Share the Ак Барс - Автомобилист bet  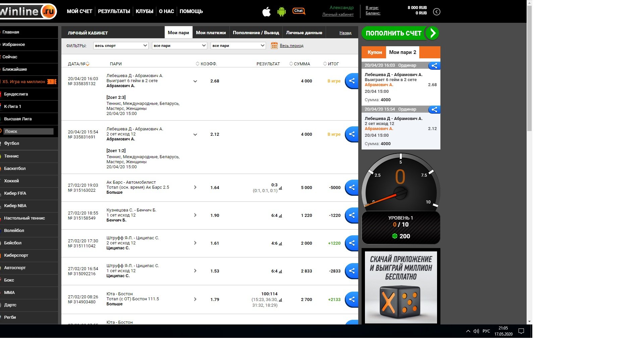352,187
